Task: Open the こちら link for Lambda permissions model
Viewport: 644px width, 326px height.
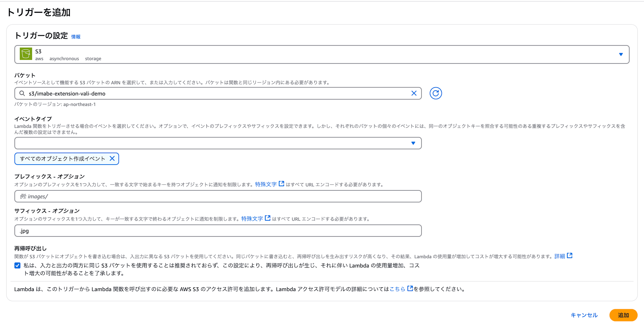Action: 397,289
